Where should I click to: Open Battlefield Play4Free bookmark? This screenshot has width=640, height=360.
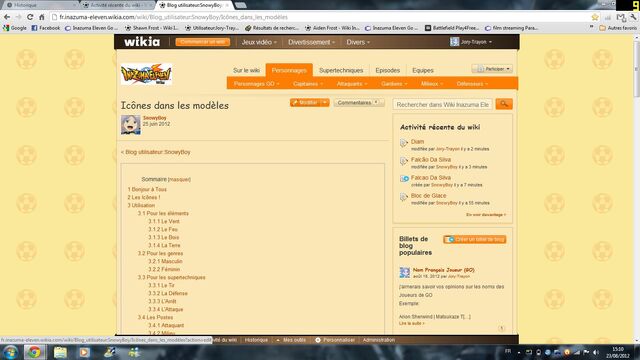[452, 28]
